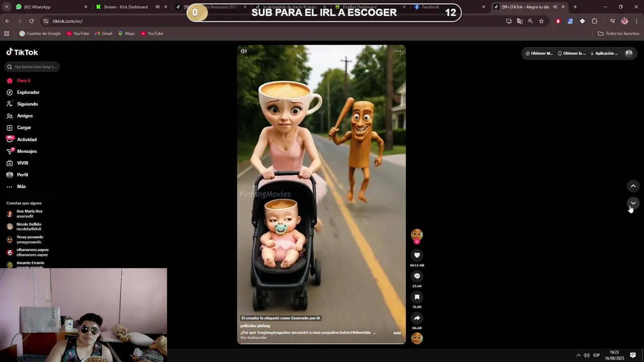Go to previous video with up chevron
This screenshot has height=362, width=644.
tap(633, 186)
